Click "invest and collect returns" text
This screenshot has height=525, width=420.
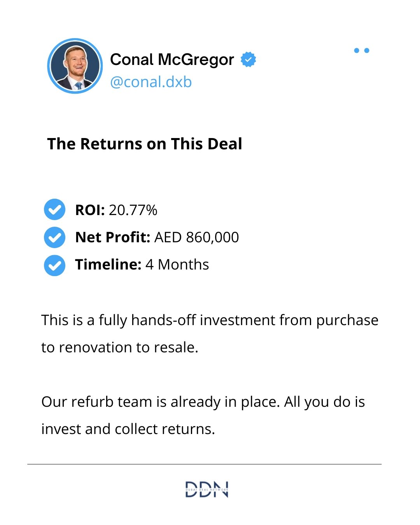pos(128,429)
